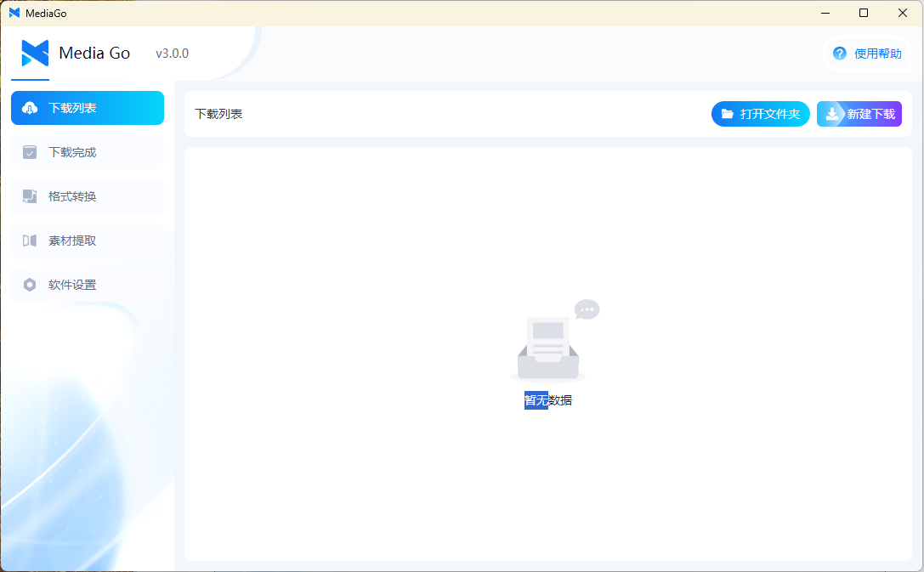Screen dimensions: 924x572
Task: Click the small MediaGo title bar icon
Action: [x=14, y=13]
